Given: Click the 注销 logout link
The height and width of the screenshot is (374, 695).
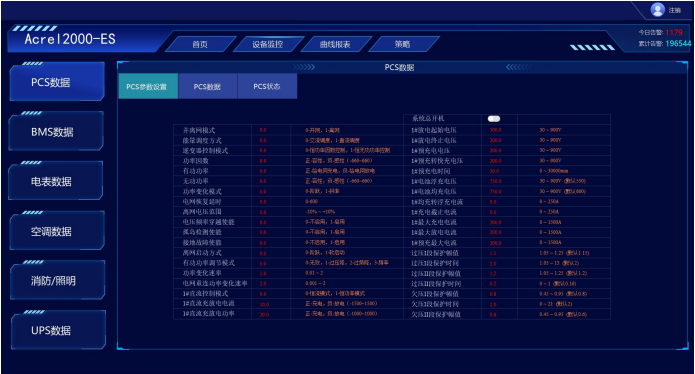Looking at the screenshot, I should click(x=675, y=10).
